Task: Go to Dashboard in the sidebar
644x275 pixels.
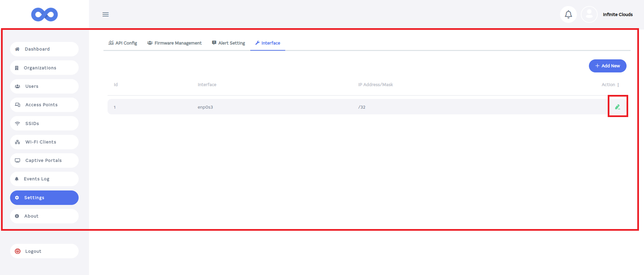Action: (x=44, y=49)
